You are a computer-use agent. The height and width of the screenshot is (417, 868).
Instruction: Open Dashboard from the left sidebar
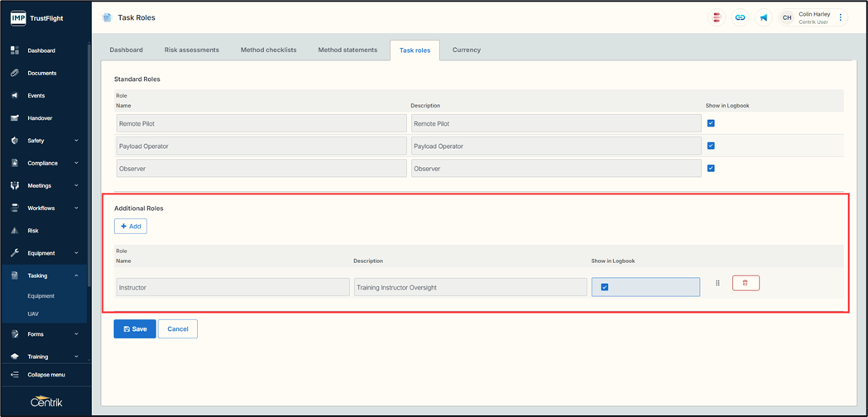coord(41,50)
